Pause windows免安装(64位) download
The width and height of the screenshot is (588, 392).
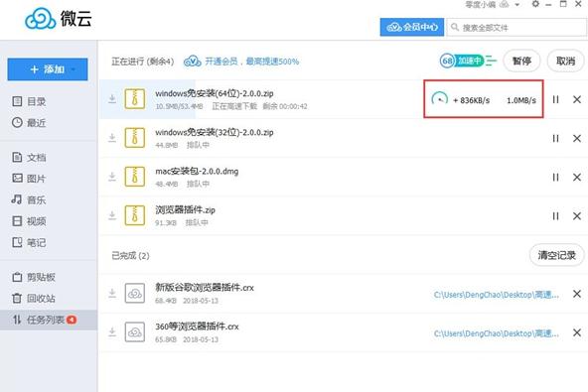(x=556, y=99)
